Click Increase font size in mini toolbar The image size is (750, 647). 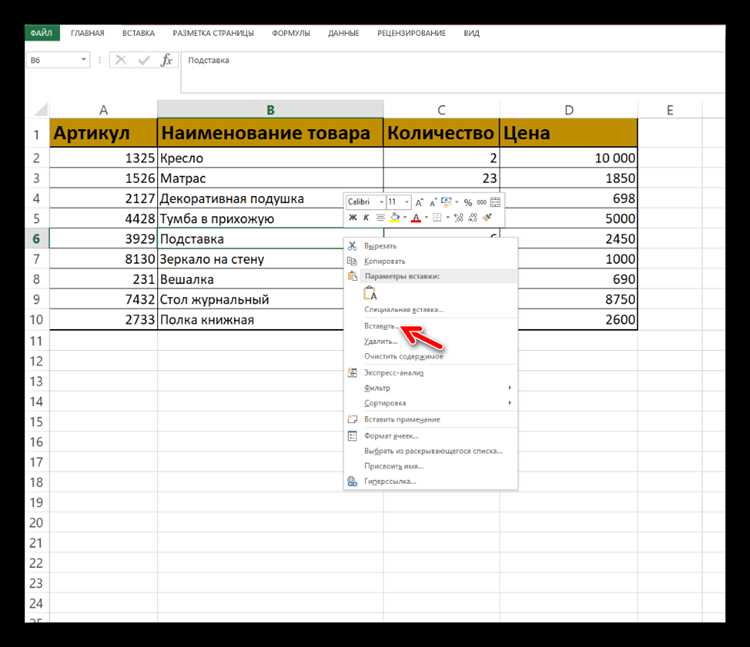point(419,202)
